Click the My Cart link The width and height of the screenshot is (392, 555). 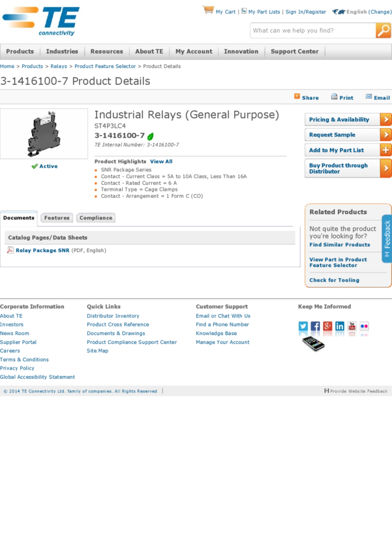pyautogui.click(x=226, y=12)
